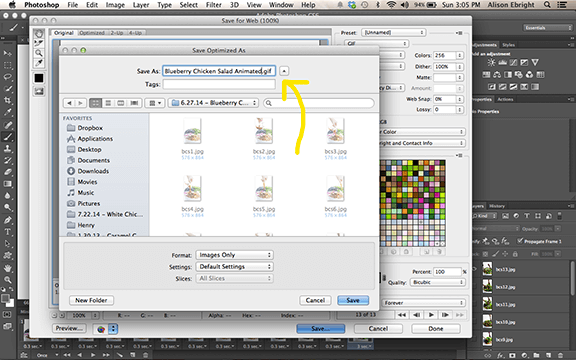Click the Play animation button
This screenshot has width=576, height=360.
431,315
